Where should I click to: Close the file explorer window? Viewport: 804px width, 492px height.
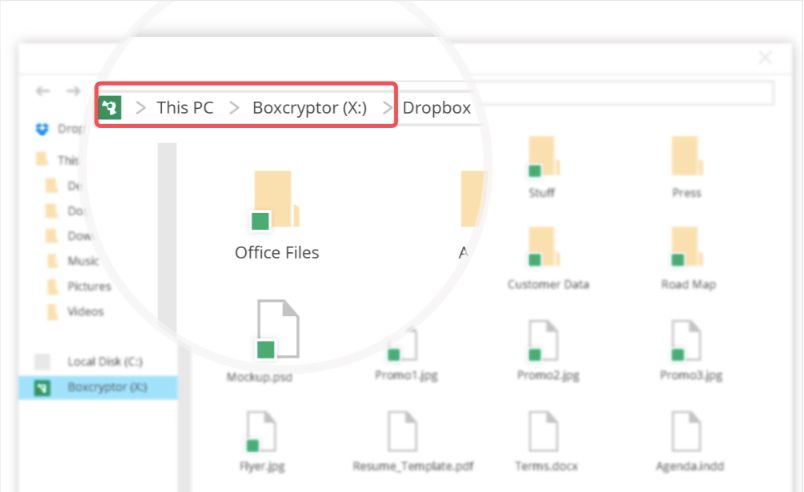(765, 57)
